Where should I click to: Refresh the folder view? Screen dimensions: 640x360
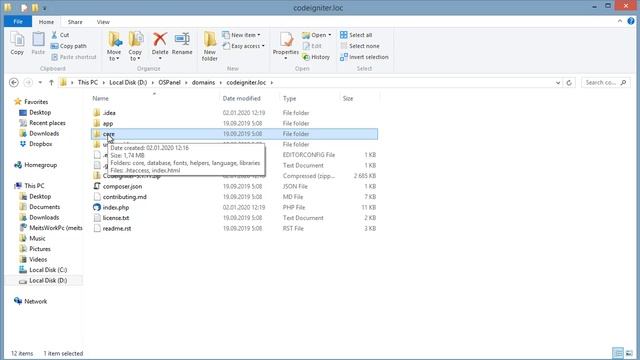(x=569, y=82)
